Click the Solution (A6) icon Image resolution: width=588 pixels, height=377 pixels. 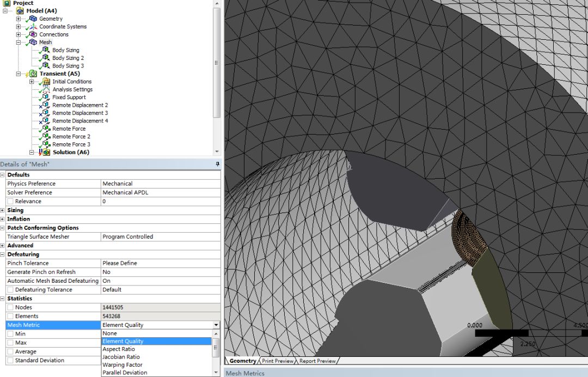pyautogui.click(x=46, y=153)
